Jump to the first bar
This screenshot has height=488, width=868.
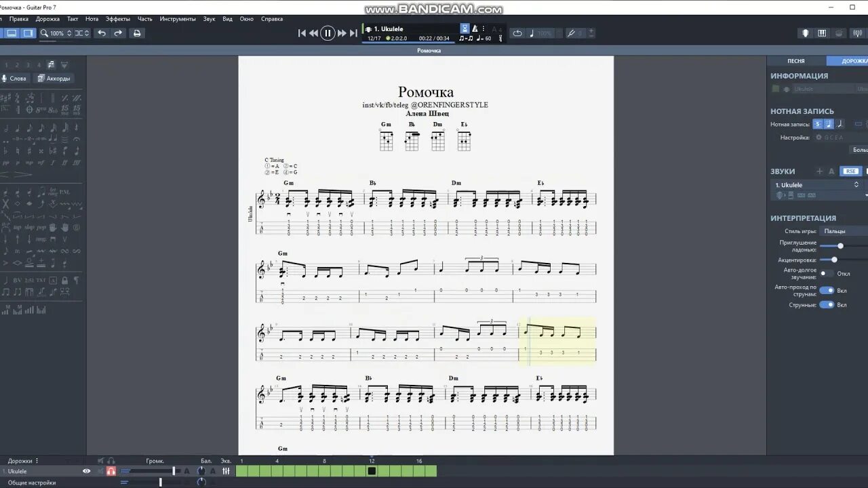click(302, 33)
